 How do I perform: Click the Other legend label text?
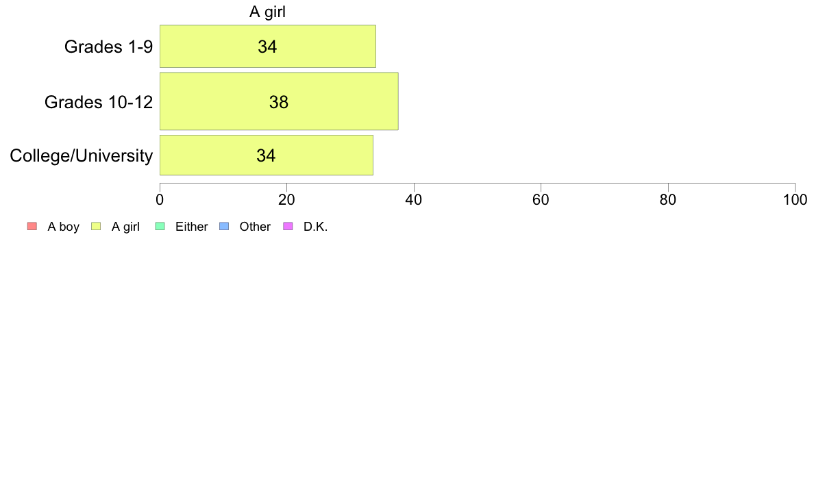pos(255,227)
